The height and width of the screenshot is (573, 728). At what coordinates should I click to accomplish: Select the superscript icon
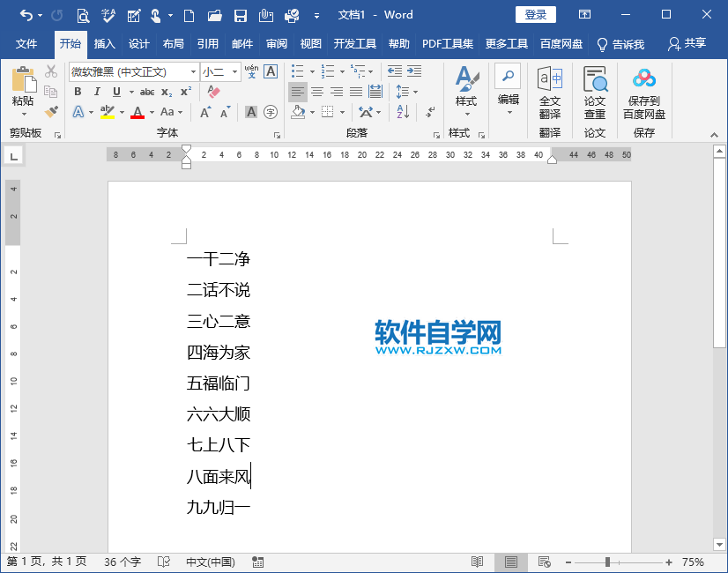point(184,92)
